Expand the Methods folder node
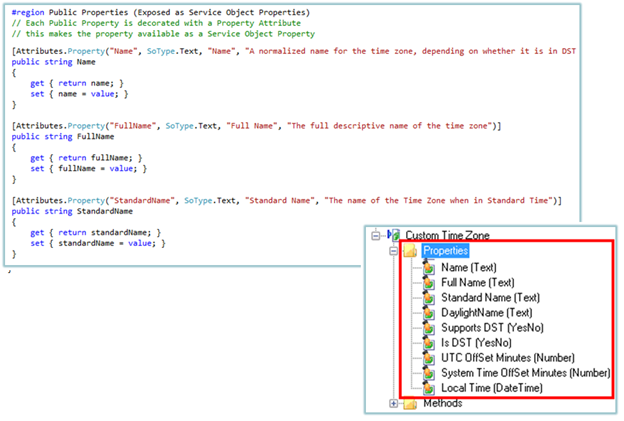Screen dimensions: 624x421 click(x=394, y=403)
